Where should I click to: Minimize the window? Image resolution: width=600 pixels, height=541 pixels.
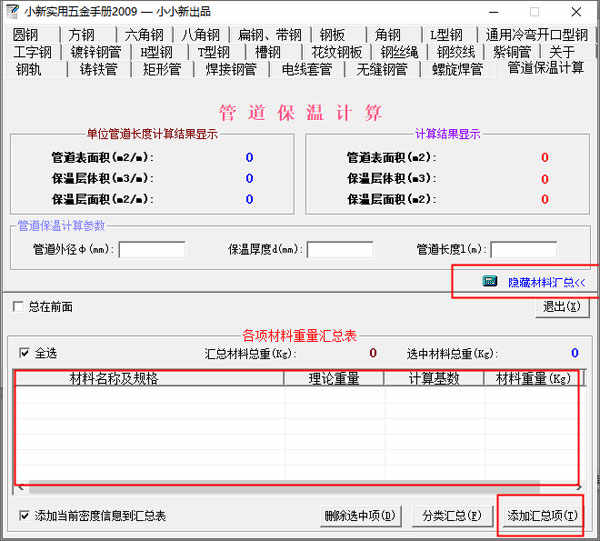[x=494, y=12]
